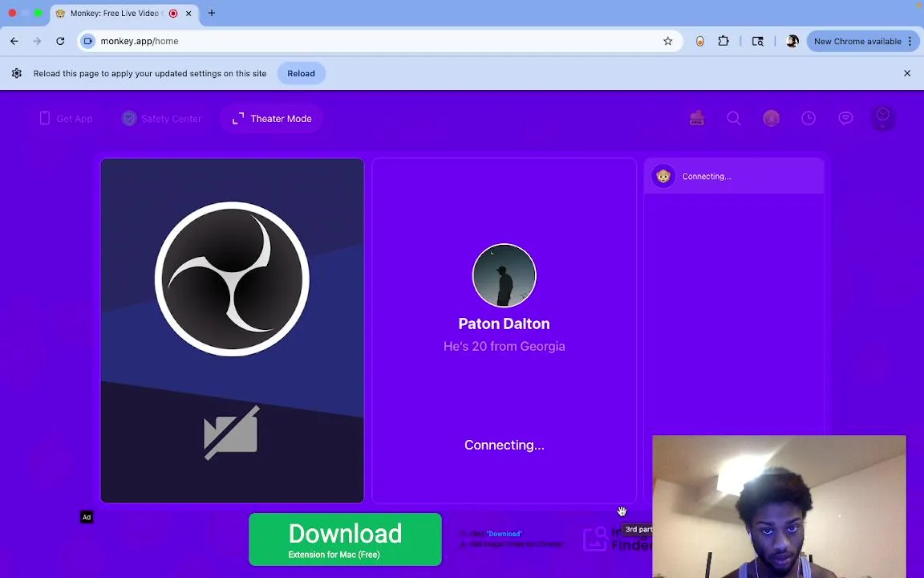This screenshot has height=578, width=924.
Task: Open the chat messages heart bubble icon
Action: (x=845, y=118)
